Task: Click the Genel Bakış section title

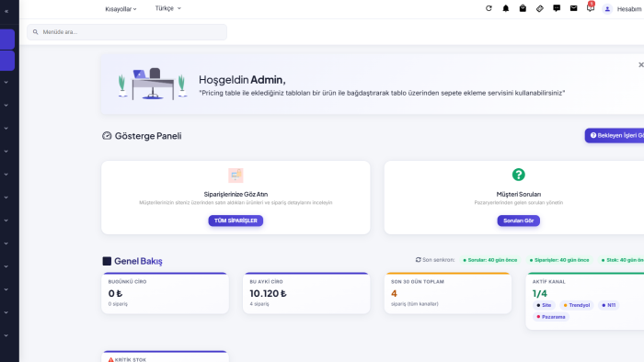Action: click(x=138, y=261)
